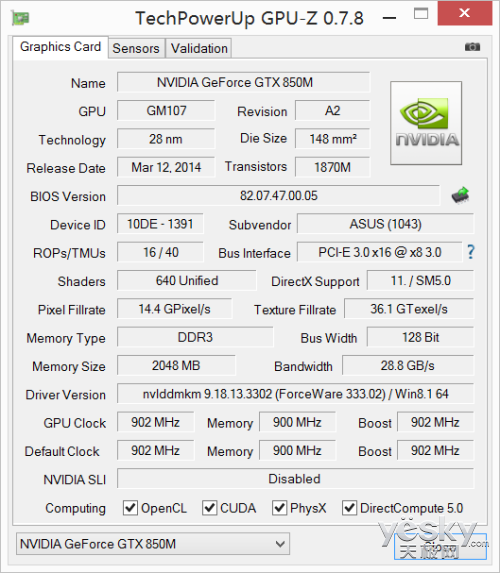The width and height of the screenshot is (500, 573).
Task: Minimize the GPU-Z window
Action: (390, 17)
